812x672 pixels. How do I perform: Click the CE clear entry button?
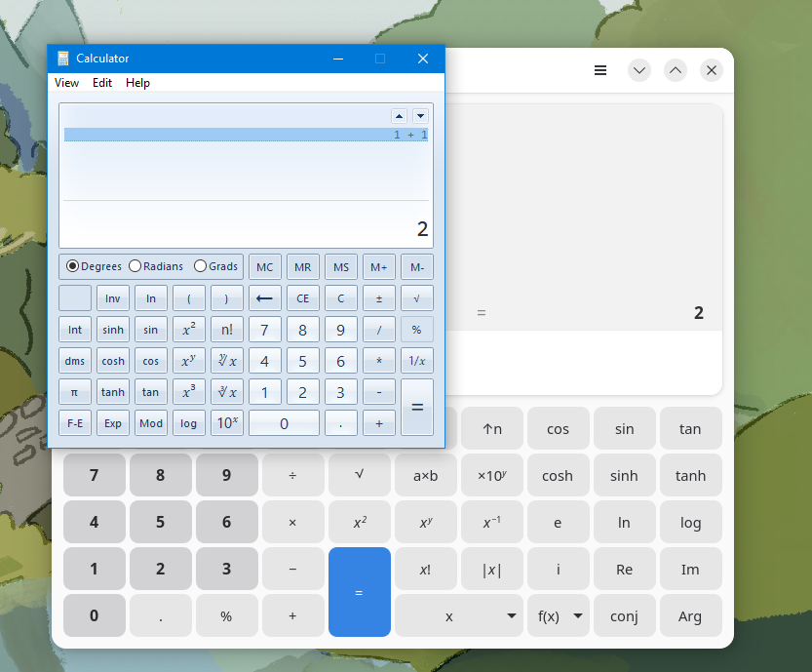coord(303,298)
